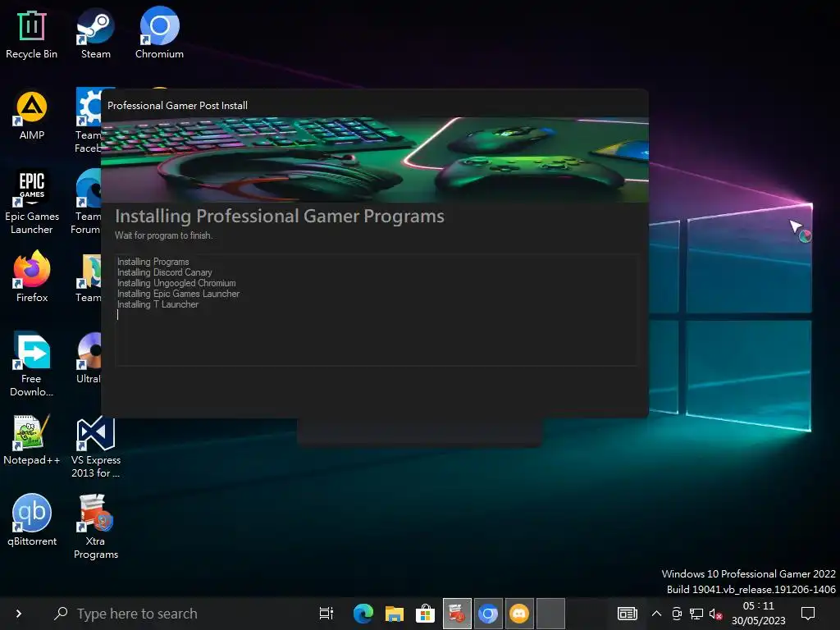Viewport: 840px width, 630px height.
Task: Click the 'Installing T Launcher' log line
Action: 157,304
